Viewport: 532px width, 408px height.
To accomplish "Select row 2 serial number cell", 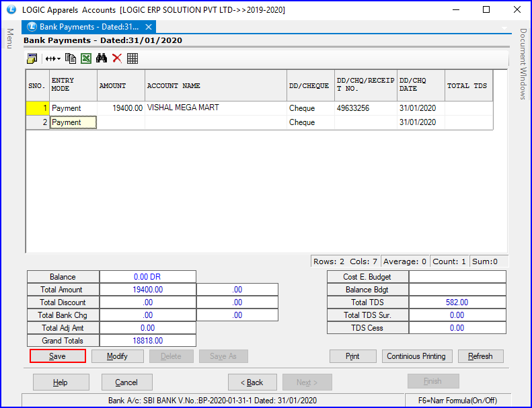I will click(38, 122).
